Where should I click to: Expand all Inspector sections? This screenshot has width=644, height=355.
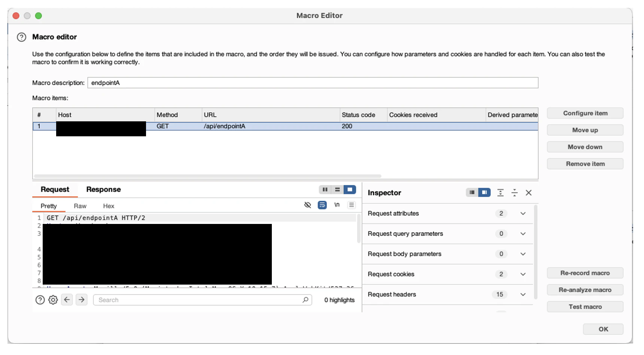(x=501, y=192)
